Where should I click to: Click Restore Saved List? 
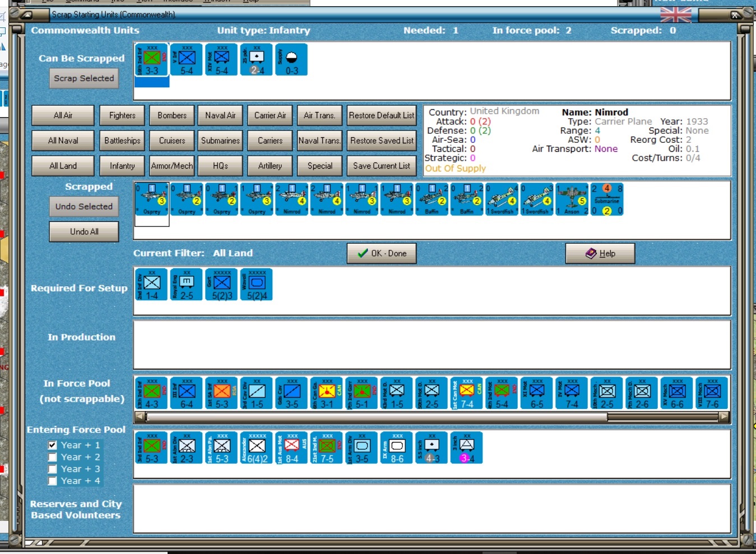click(382, 141)
